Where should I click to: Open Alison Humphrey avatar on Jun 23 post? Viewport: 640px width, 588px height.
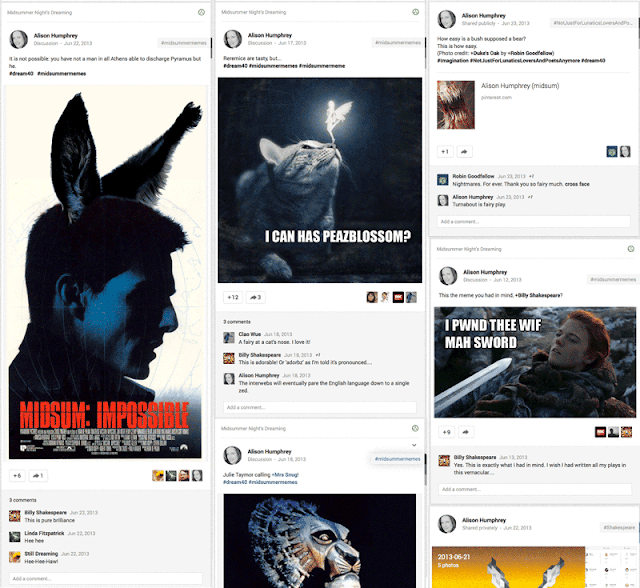click(x=447, y=19)
